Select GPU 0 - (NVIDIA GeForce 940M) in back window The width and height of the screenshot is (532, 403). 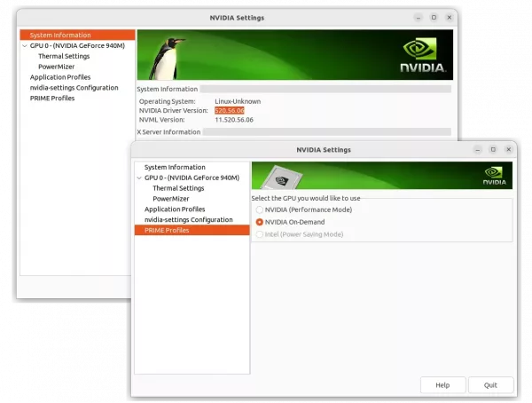coord(77,45)
